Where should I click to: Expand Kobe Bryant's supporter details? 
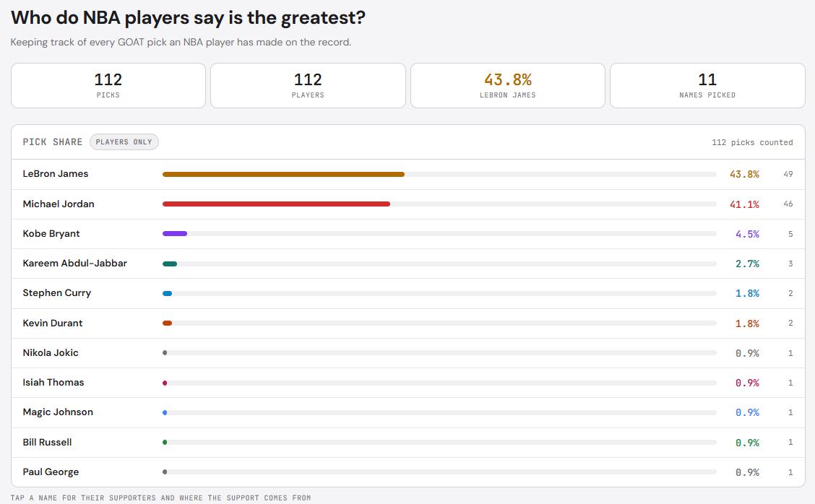tap(408, 234)
